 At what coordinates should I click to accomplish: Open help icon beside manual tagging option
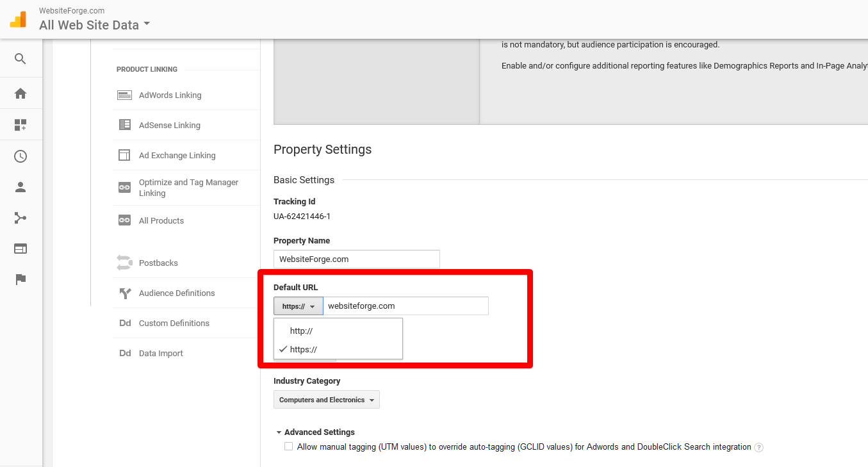pyautogui.click(x=758, y=448)
